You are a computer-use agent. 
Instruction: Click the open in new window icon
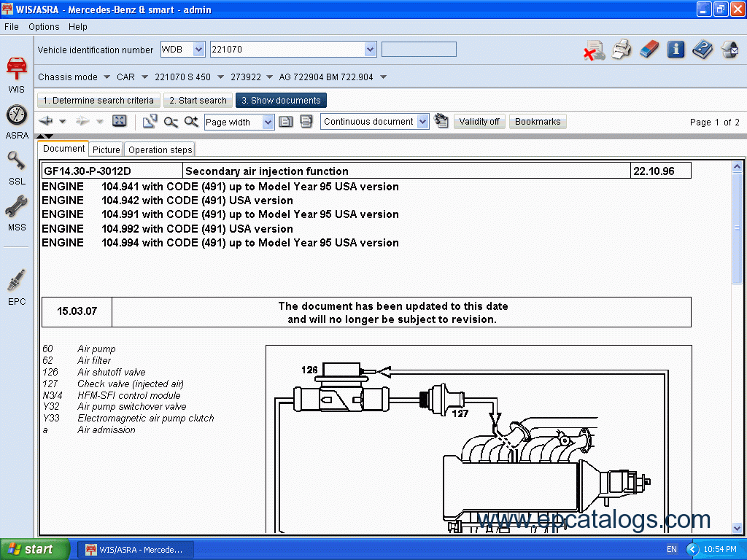pos(150,122)
